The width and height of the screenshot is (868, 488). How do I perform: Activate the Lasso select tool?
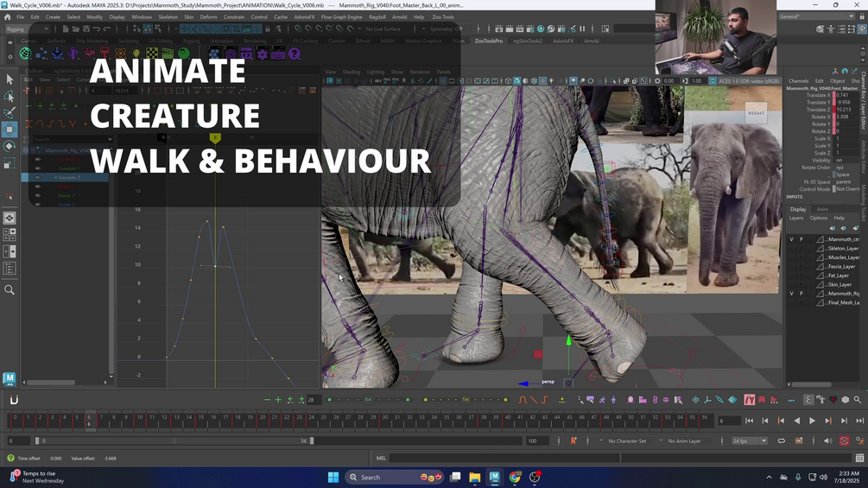[x=10, y=96]
